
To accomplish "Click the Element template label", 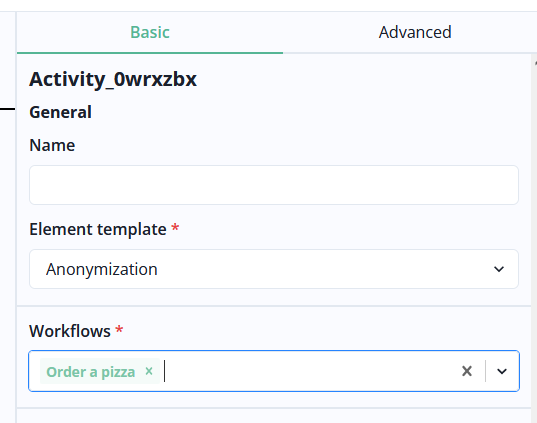I will (98, 229).
